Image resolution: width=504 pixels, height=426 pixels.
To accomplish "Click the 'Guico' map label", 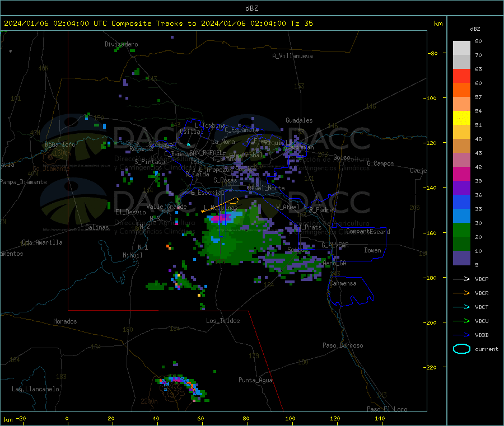I will 342,157.
